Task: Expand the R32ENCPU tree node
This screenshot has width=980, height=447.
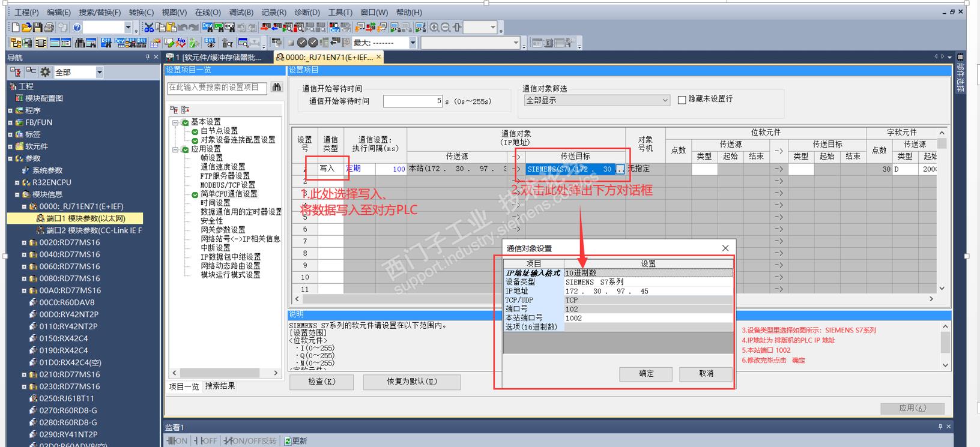Action: [x=17, y=182]
